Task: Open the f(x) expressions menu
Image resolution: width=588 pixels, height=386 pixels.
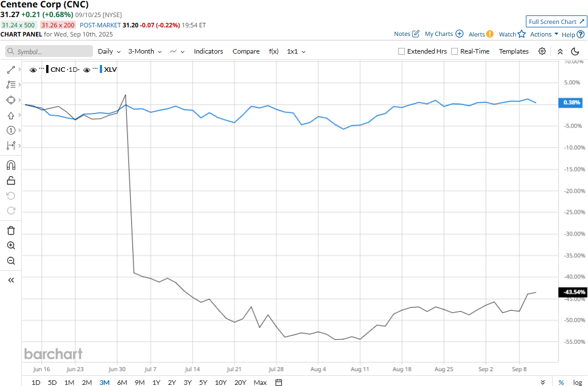Action: (x=274, y=51)
